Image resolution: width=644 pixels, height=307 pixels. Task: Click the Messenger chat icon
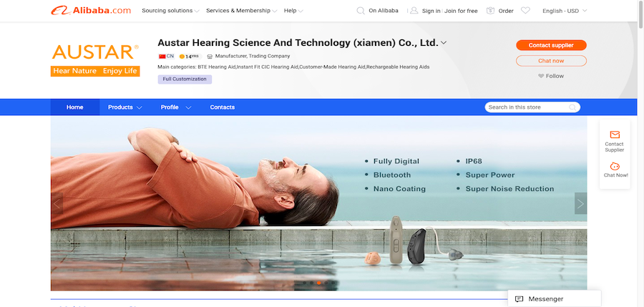pos(519,299)
